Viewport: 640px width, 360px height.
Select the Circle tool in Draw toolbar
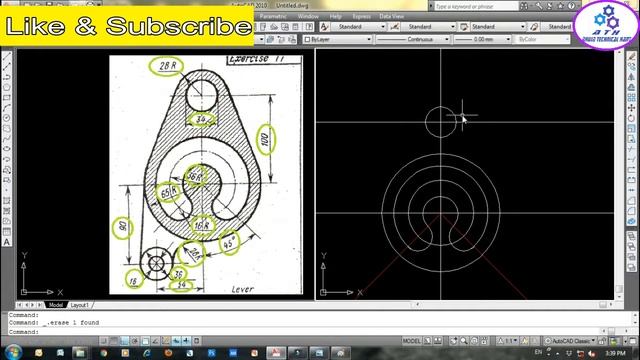coord(7,118)
